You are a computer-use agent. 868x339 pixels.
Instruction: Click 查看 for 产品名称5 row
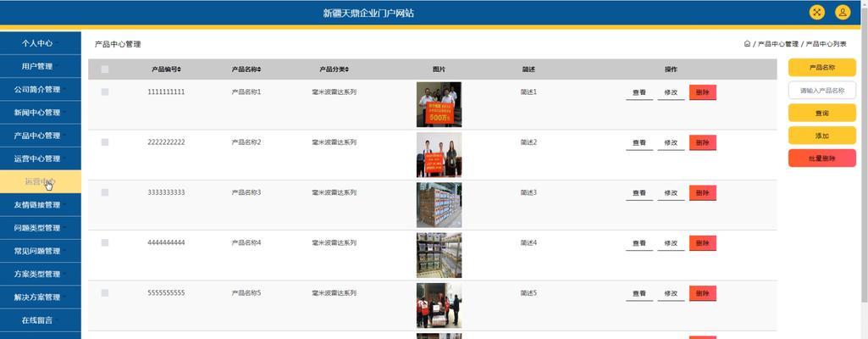tap(639, 293)
